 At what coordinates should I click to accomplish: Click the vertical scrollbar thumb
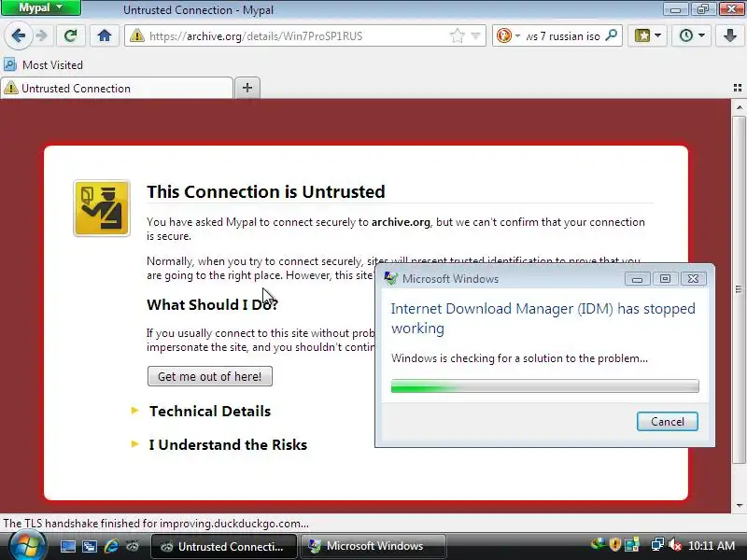pyautogui.click(x=739, y=289)
